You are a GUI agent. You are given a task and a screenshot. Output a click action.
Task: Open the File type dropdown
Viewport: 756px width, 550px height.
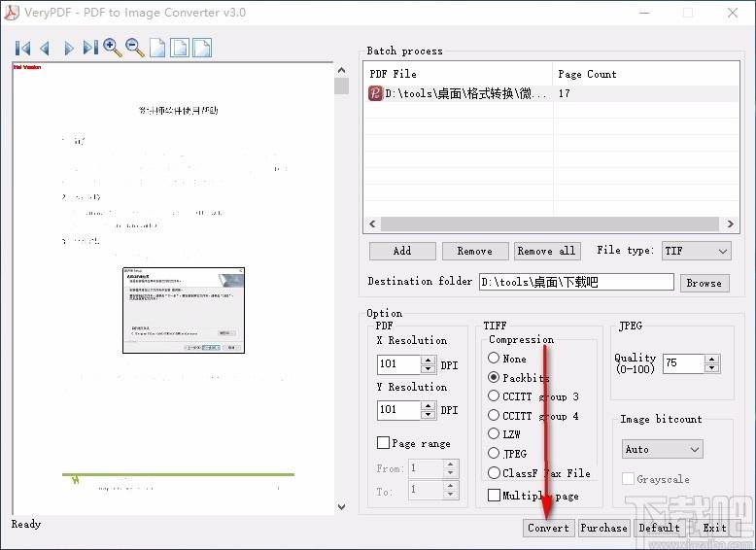pyautogui.click(x=696, y=251)
